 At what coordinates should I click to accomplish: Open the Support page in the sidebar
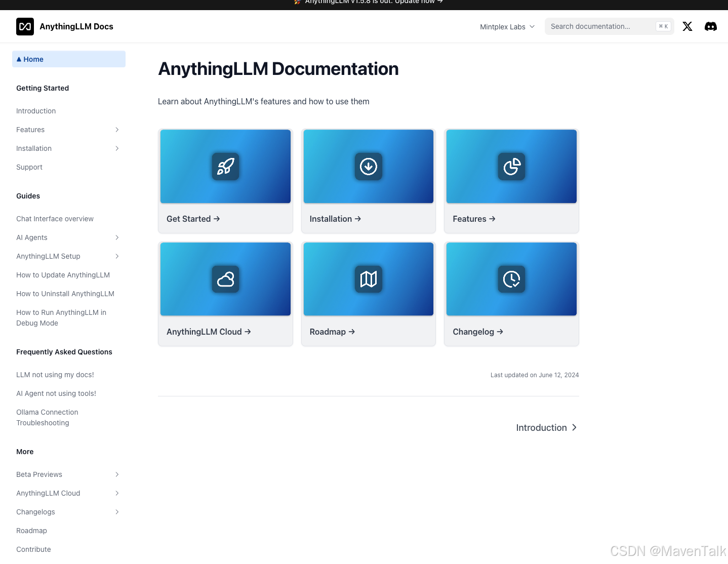coord(29,167)
